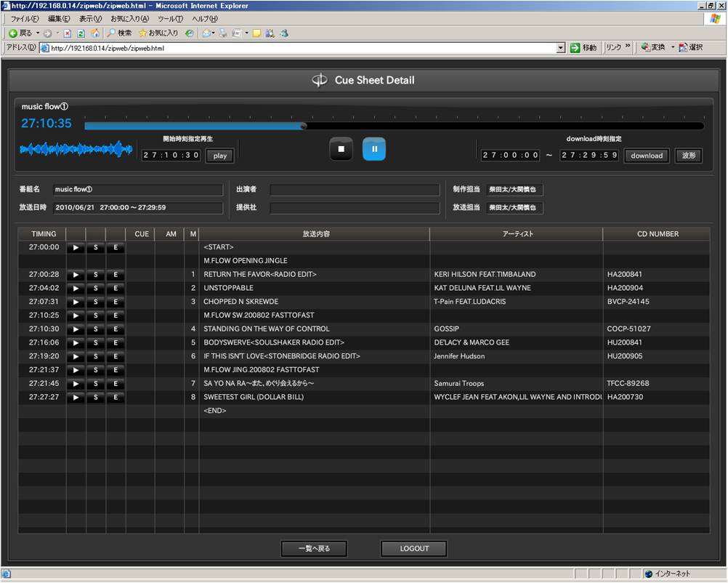Expand the links bar chevron (リンク)
Image resolution: width=728 pixels, height=583 pixels.
point(628,47)
